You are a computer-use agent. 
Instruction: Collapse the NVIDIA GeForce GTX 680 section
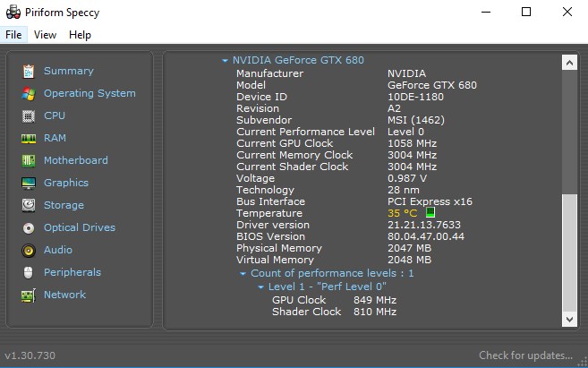pyautogui.click(x=226, y=61)
